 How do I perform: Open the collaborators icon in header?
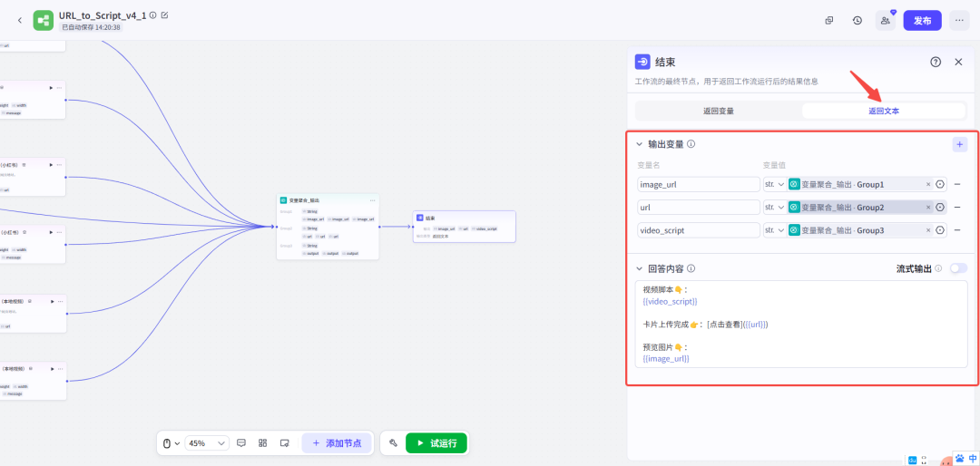886,20
